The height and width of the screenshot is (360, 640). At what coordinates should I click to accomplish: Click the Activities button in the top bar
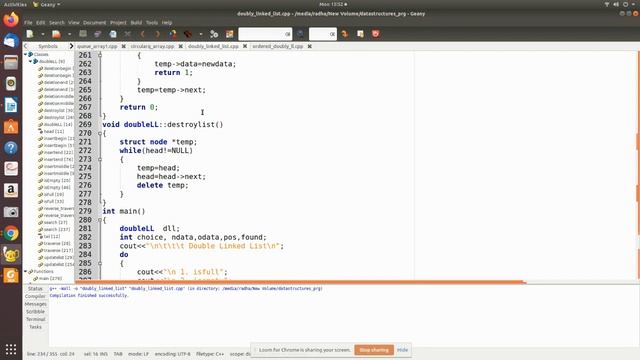tap(15, 4)
